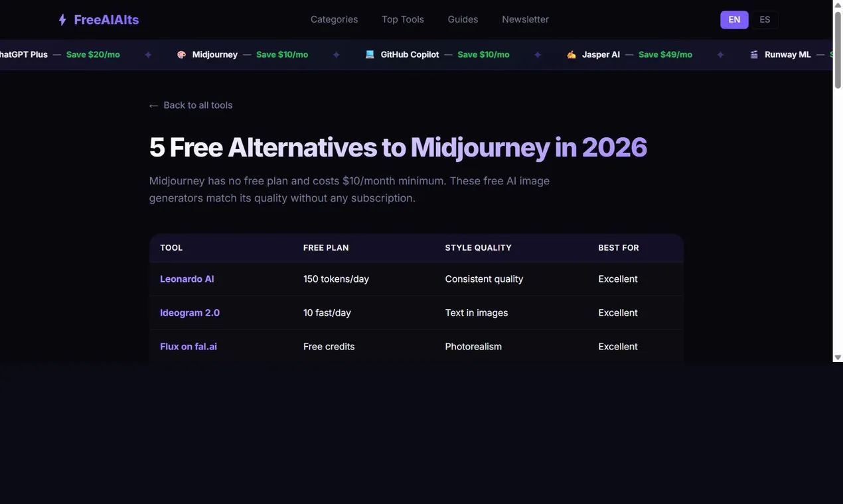843x504 pixels.
Task: Click the Midjourney palette icon in ticker
Action: (181, 54)
